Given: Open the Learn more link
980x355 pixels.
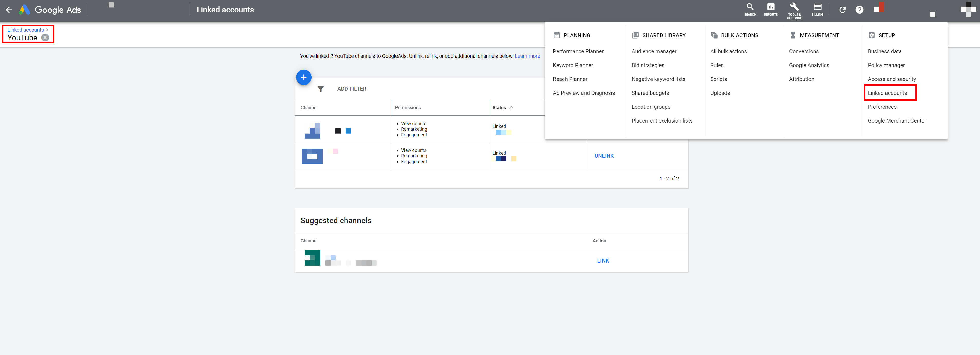Looking at the screenshot, I should click(527, 56).
